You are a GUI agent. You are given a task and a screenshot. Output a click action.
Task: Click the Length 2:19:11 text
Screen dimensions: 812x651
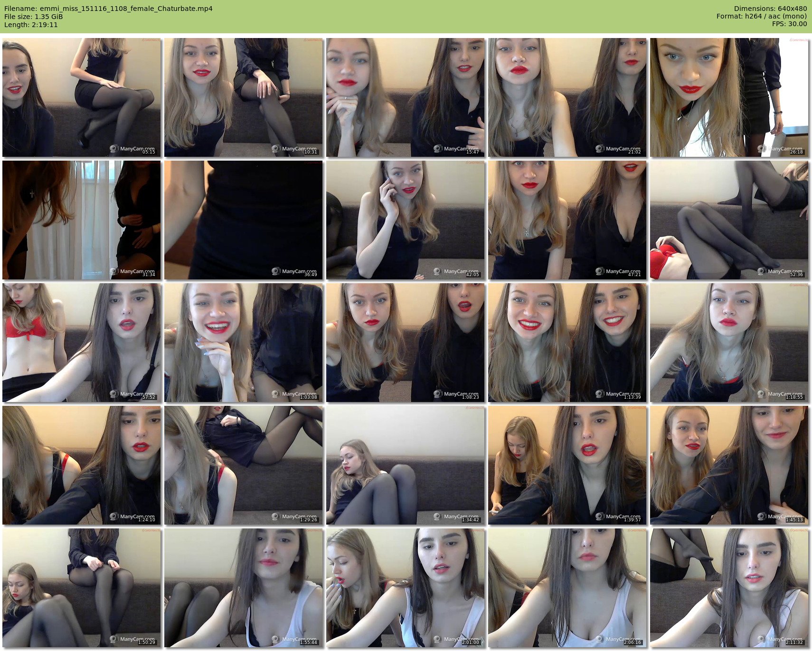(31, 25)
